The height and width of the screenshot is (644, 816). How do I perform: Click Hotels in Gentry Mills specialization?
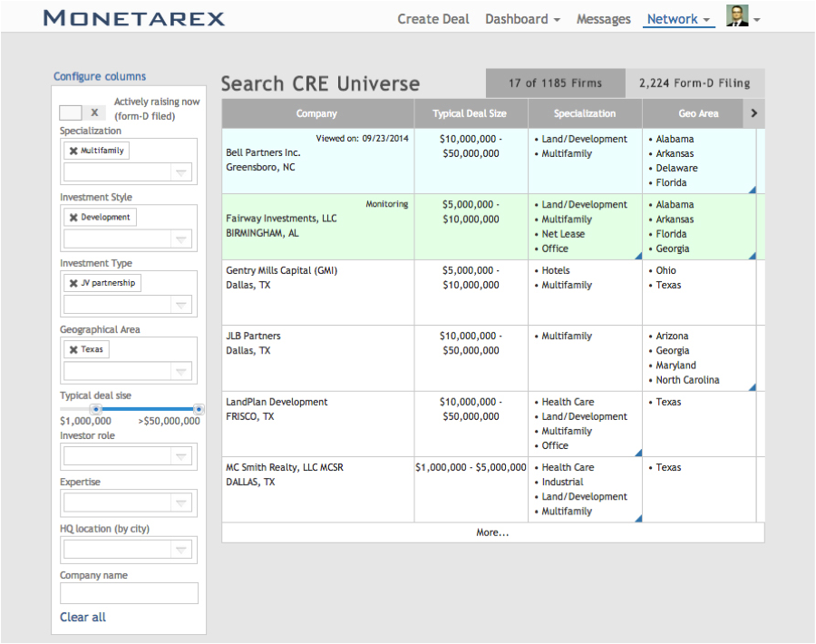(556, 270)
